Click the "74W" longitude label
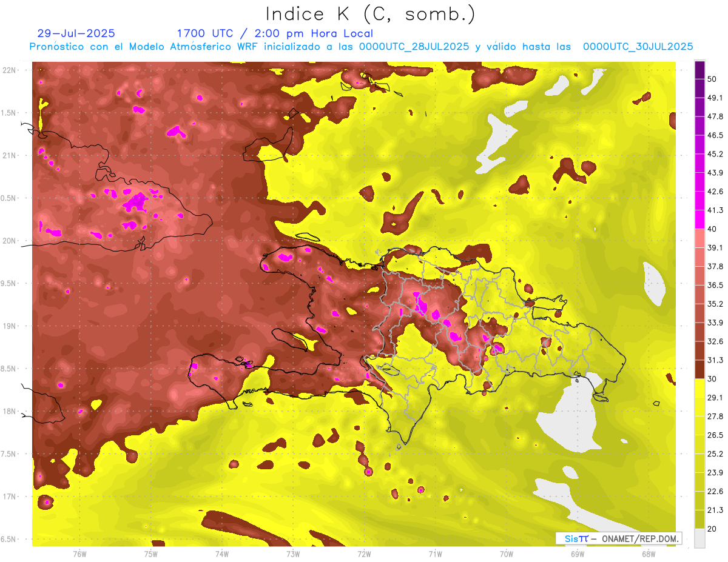The width and height of the screenshot is (728, 562). pos(222,554)
